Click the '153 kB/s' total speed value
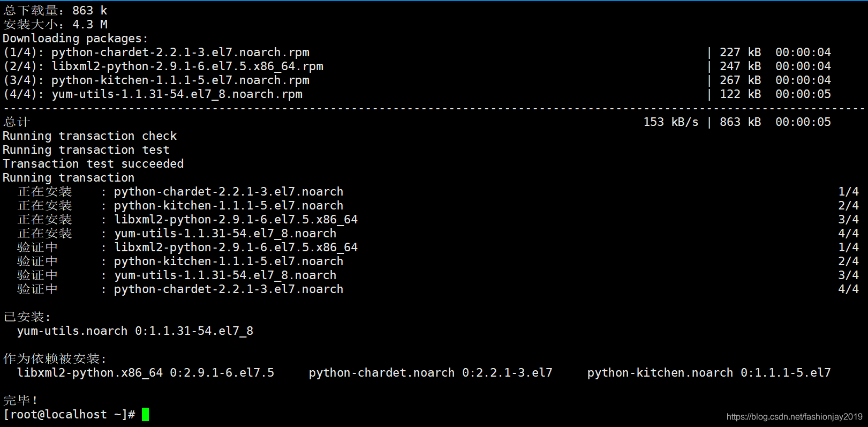 pos(671,122)
